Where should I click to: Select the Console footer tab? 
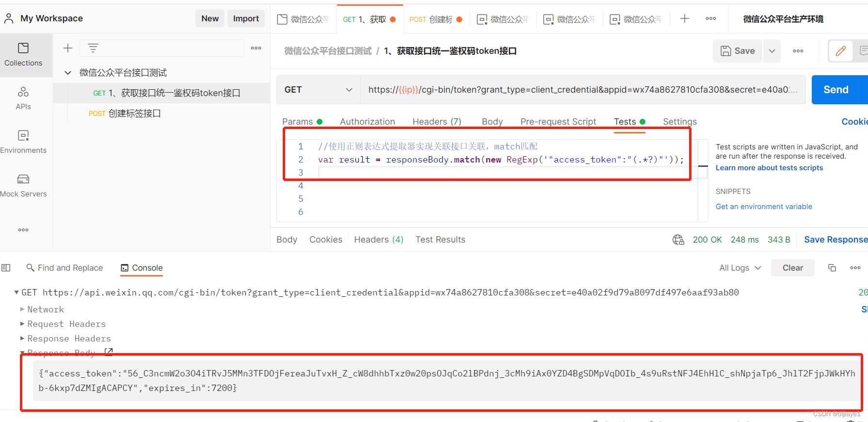142,268
